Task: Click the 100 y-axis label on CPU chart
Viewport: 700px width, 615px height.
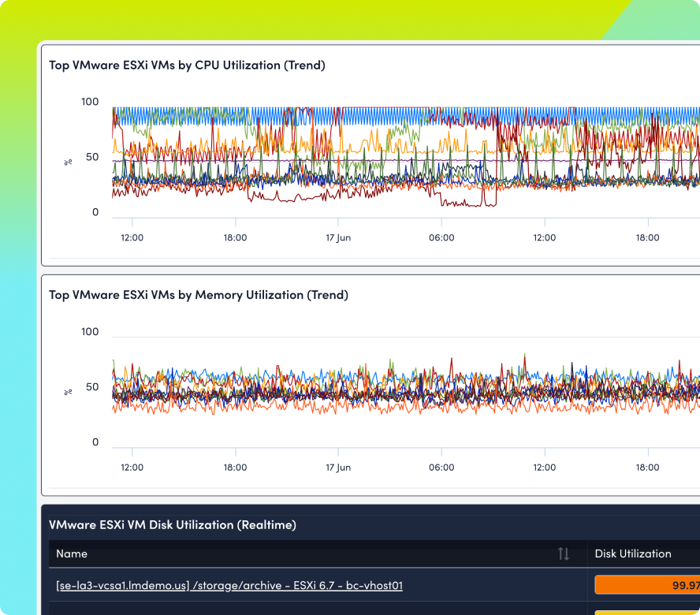Action: 90,102
